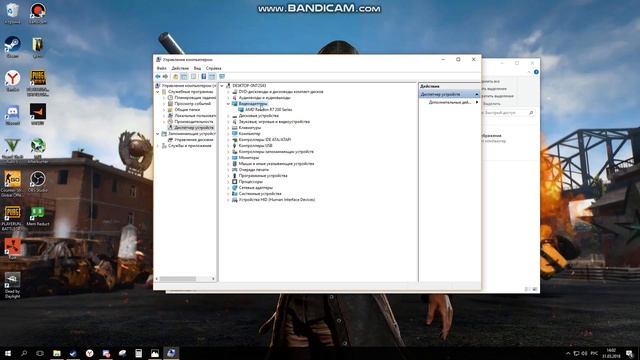Viewport: 640px width, 360px height.
Task: Expand the DVD-дисководы node arrow
Action: (x=228, y=92)
